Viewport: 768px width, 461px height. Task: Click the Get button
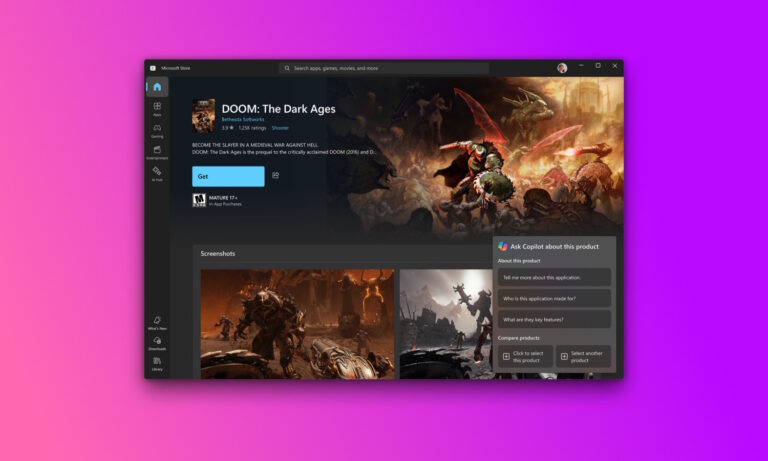pyautogui.click(x=228, y=176)
